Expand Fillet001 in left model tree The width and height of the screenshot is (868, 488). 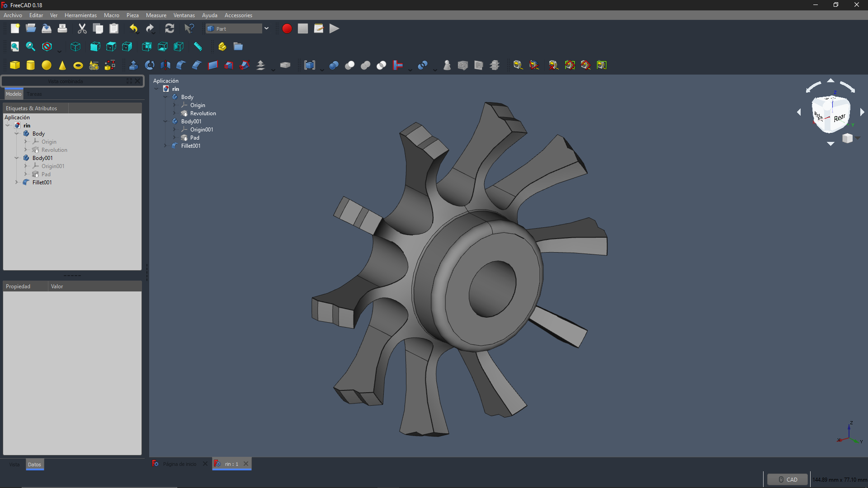17,183
